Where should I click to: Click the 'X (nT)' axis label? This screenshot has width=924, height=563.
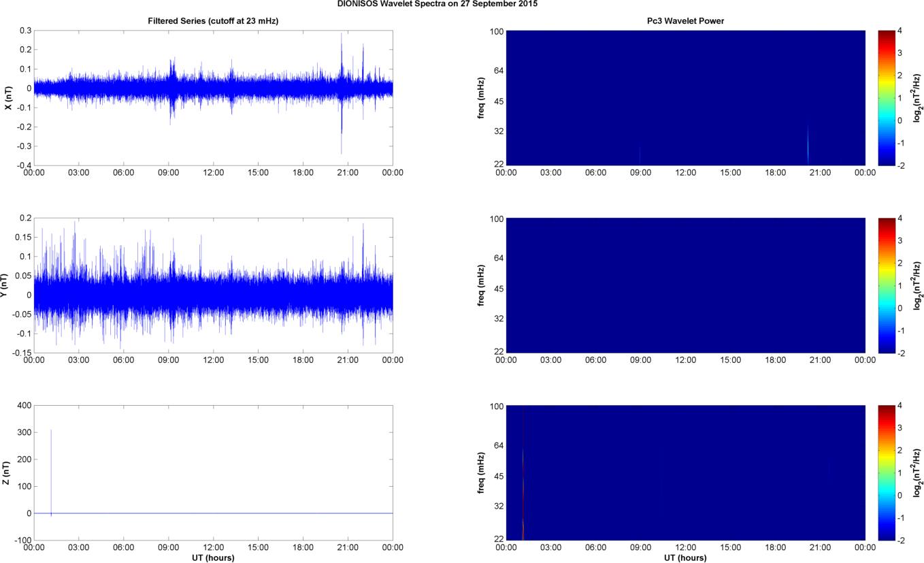(x=8, y=98)
